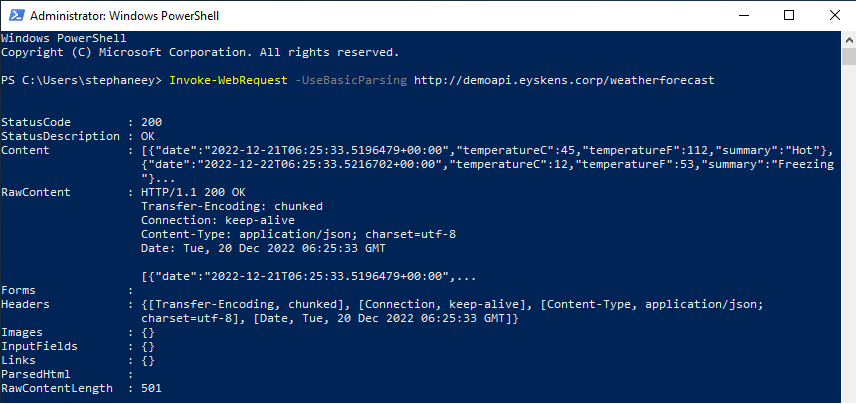This screenshot has height=404, width=856.
Task: Click the Headers property label
Action: [25, 303]
